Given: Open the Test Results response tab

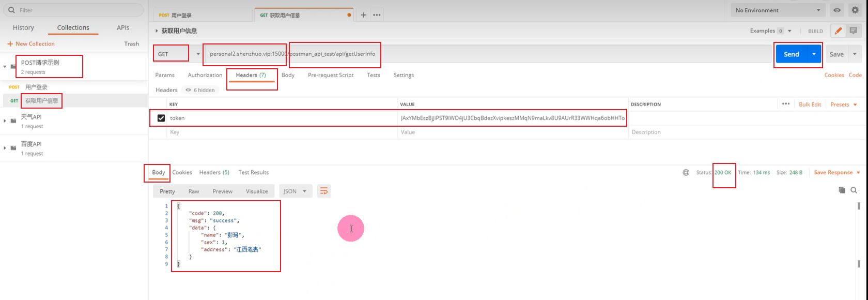Looking at the screenshot, I should click(253, 173).
